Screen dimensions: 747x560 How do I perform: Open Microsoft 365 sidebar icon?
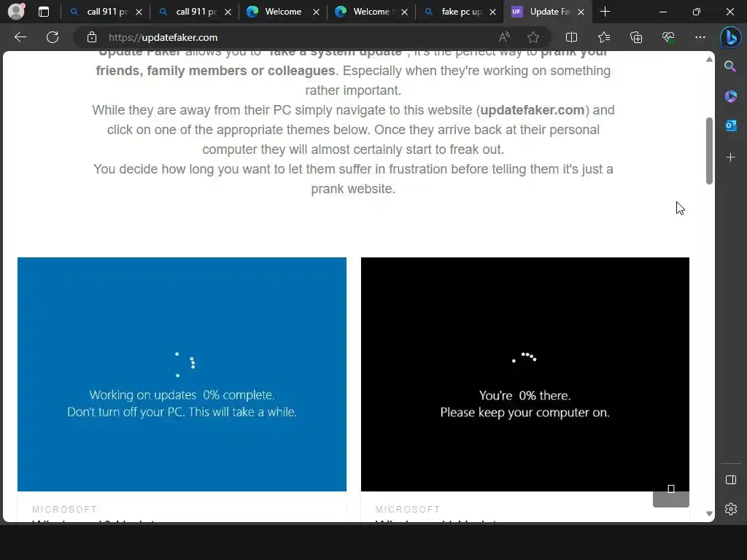pos(730,97)
